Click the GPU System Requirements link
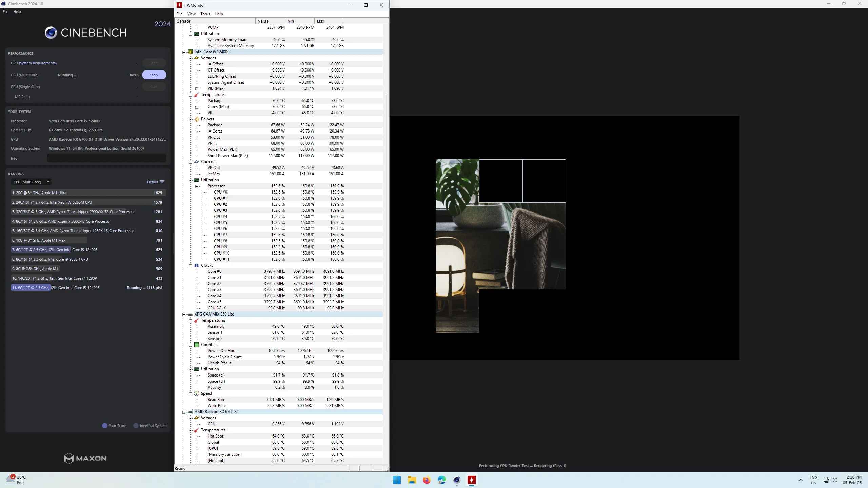The height and width of the screenshot is (488, 868). [x=38, y=63]
